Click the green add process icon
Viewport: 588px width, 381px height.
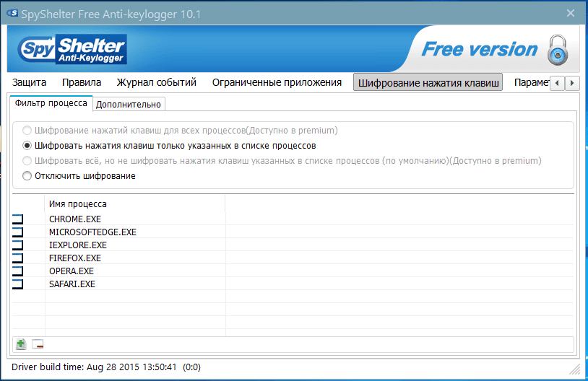(21, 344)
